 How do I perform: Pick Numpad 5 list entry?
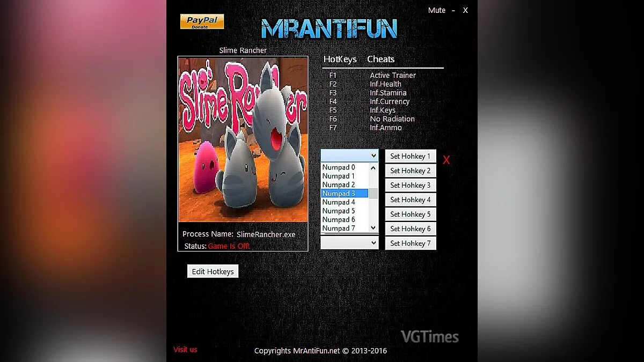[345, 211]
